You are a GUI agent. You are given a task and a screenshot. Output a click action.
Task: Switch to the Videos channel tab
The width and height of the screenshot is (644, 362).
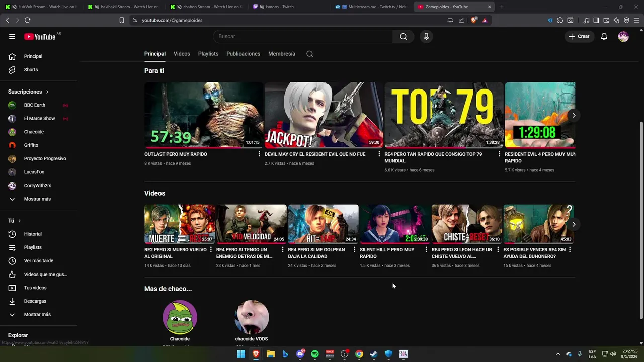coord(182,54)
